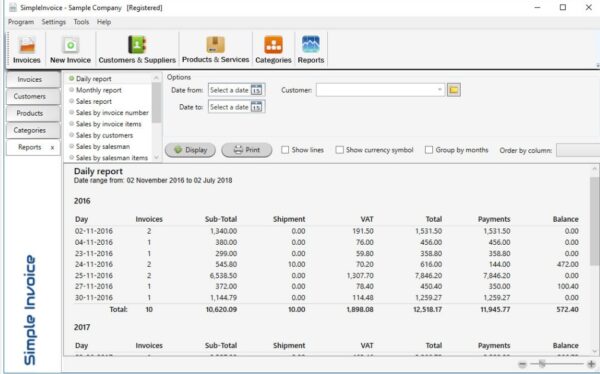Screen dimensions: 600x374
Task: Open the Tools menu
Action: [x=81, y=22]
